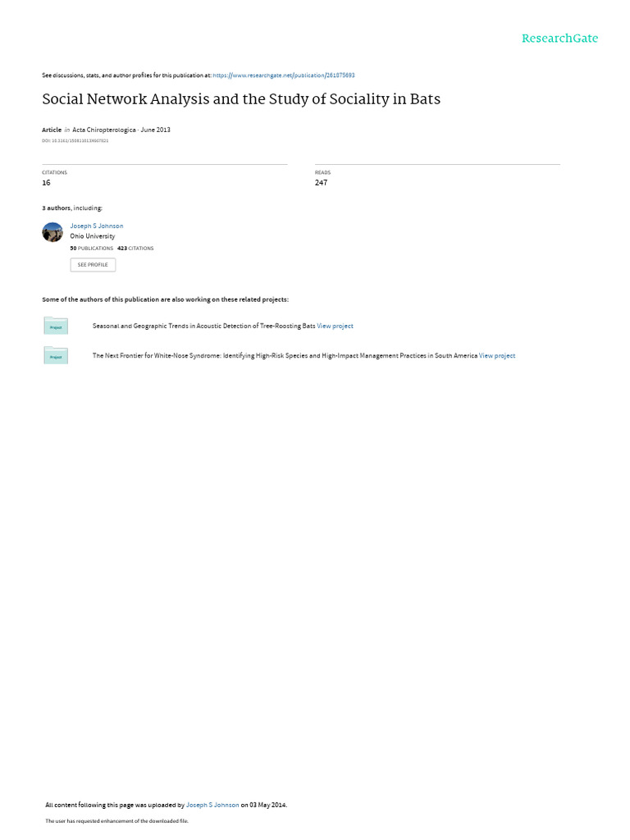
Task: Click the DOI number text
Action: pyautogui.click(x=75, y=141)
